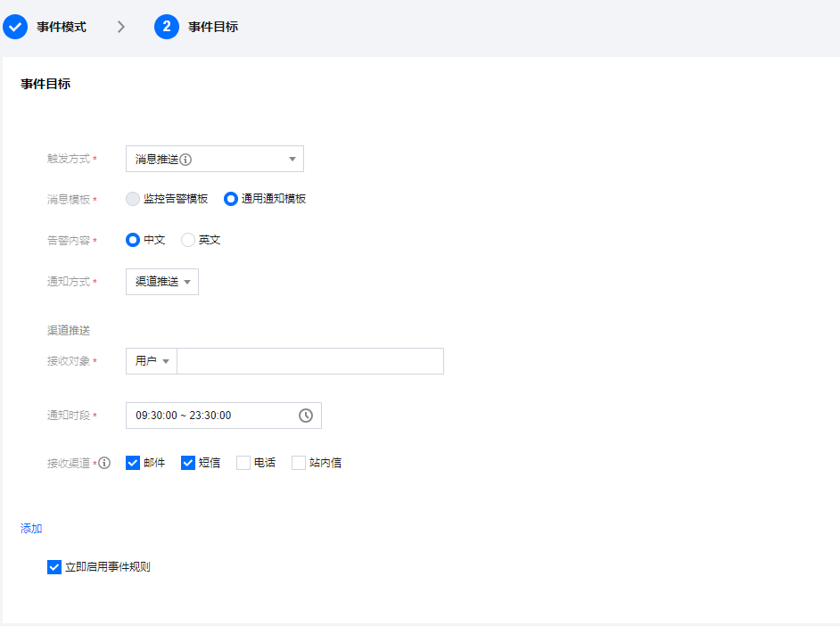Click the chevron arrow between the steps
840x626 pixels.
coord(121,27)
